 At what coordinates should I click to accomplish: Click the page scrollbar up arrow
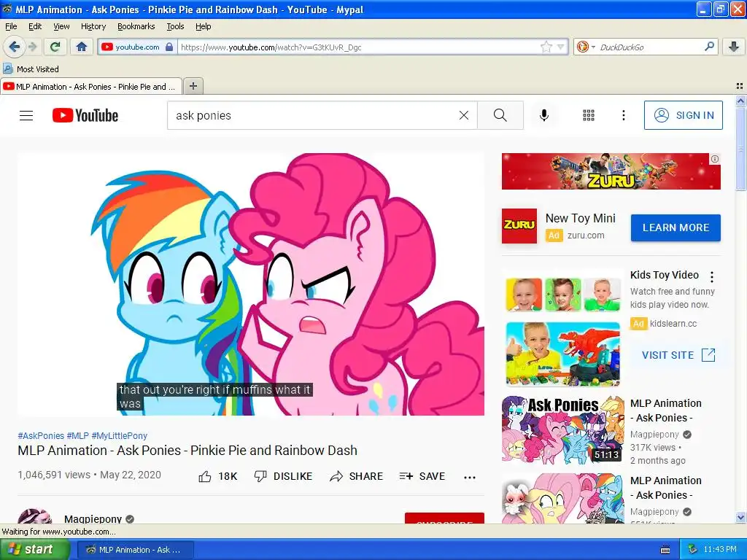pos(740,101)
